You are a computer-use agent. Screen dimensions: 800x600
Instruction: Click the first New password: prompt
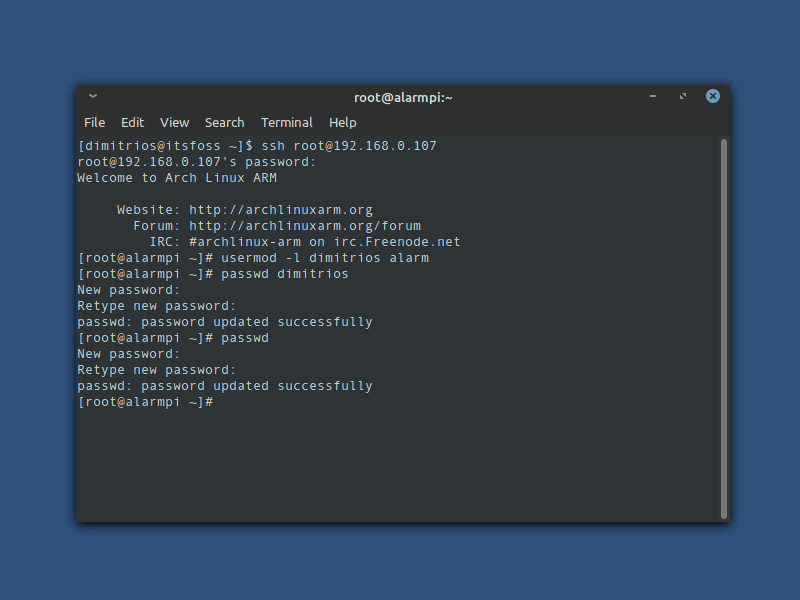click(x=129, y=290)
